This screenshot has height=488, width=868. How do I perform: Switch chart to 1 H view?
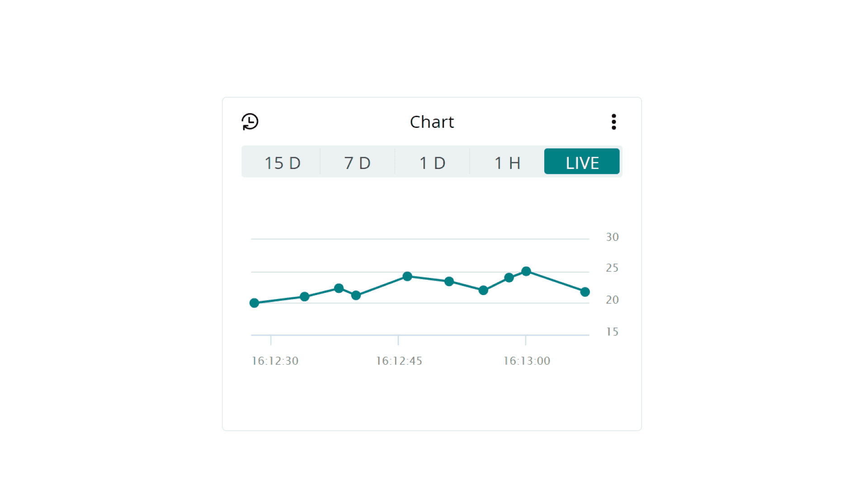coord(507,163)
